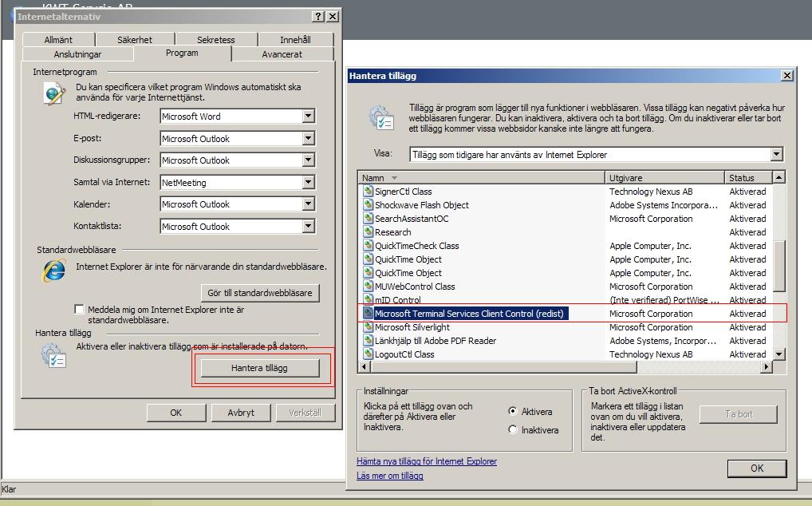The image size is (812, 506).
Task: Click the LogoutCtl Class add-on icon
Action: [x=368, y=354]
